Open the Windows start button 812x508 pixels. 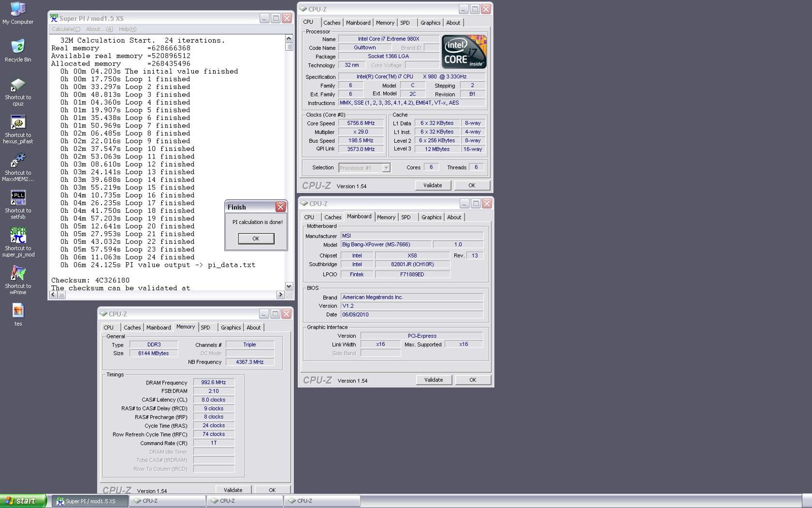(x=23, y=501)
